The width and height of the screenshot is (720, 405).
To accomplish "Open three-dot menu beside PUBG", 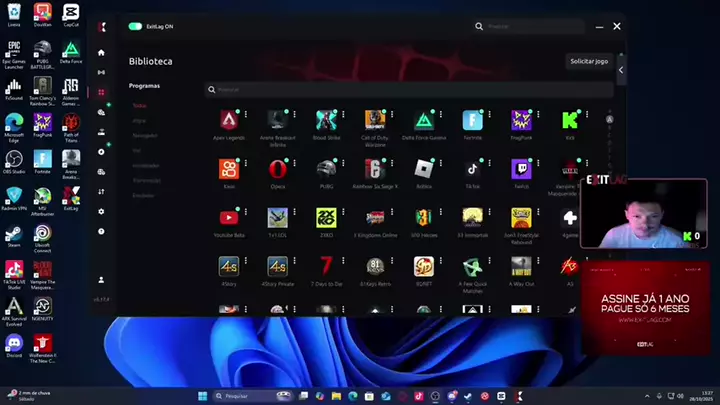I will click(343, 163).
